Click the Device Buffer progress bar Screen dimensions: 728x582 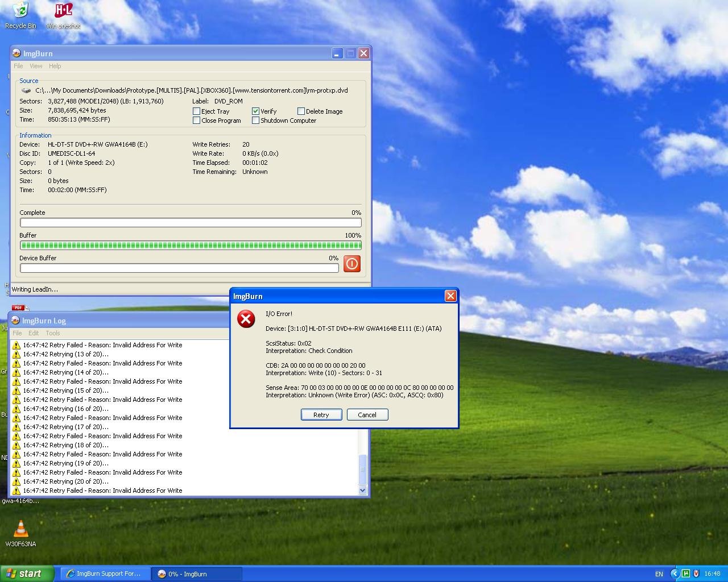179,268
